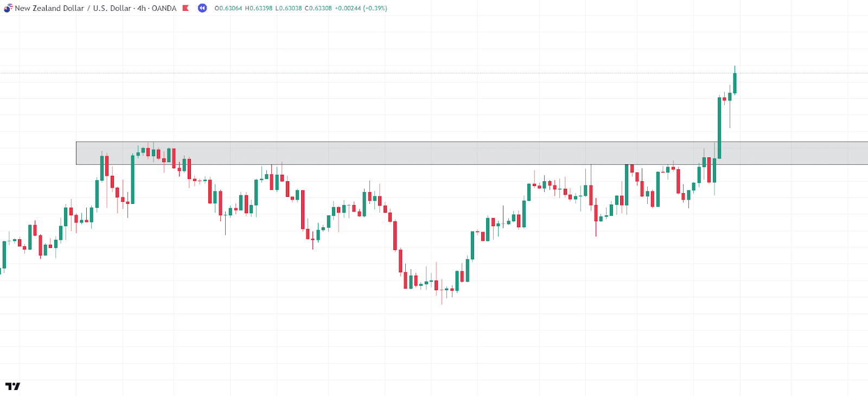The height and width of the screenshot is (396, 868).
Task: Open the TradingView logo at bottom left
Action: (12, 386)
